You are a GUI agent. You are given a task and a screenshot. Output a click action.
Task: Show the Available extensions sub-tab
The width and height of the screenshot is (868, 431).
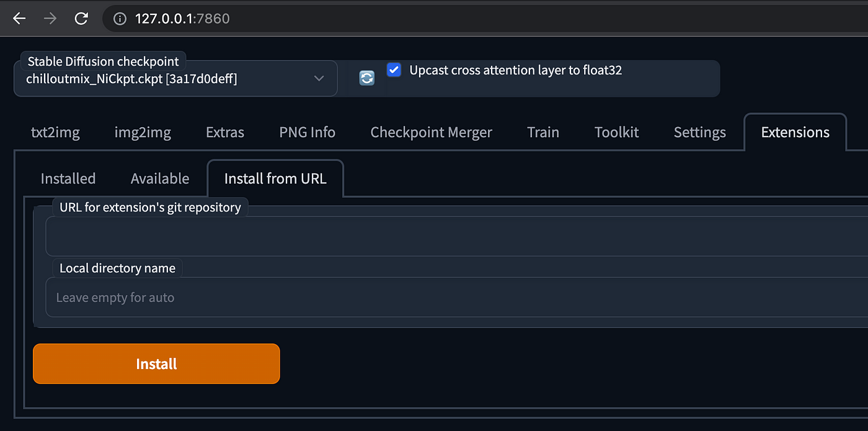click(160, 179)
